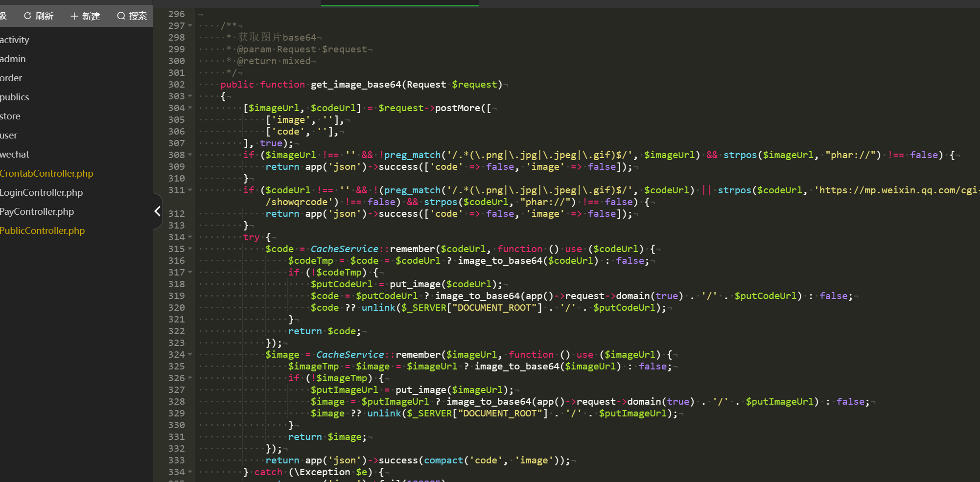This screenshot has width=980, height=482.
Task: Click the plus icon for new file
Action: 74,16
